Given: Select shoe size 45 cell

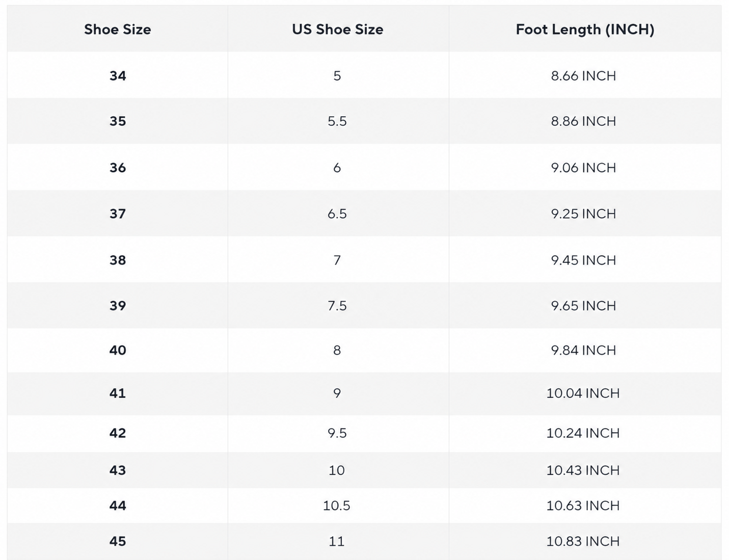Looking at the screenshot, I should [118, 541].
